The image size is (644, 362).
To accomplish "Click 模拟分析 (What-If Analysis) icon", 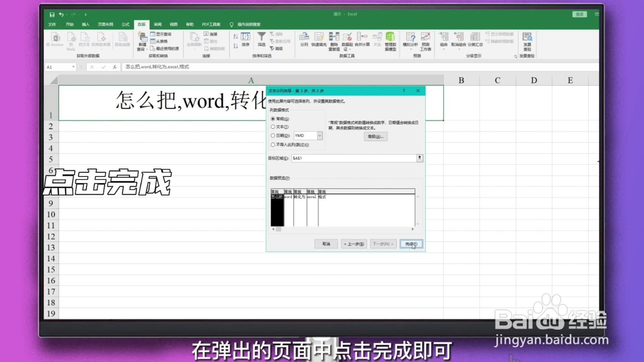I will 411,37.
